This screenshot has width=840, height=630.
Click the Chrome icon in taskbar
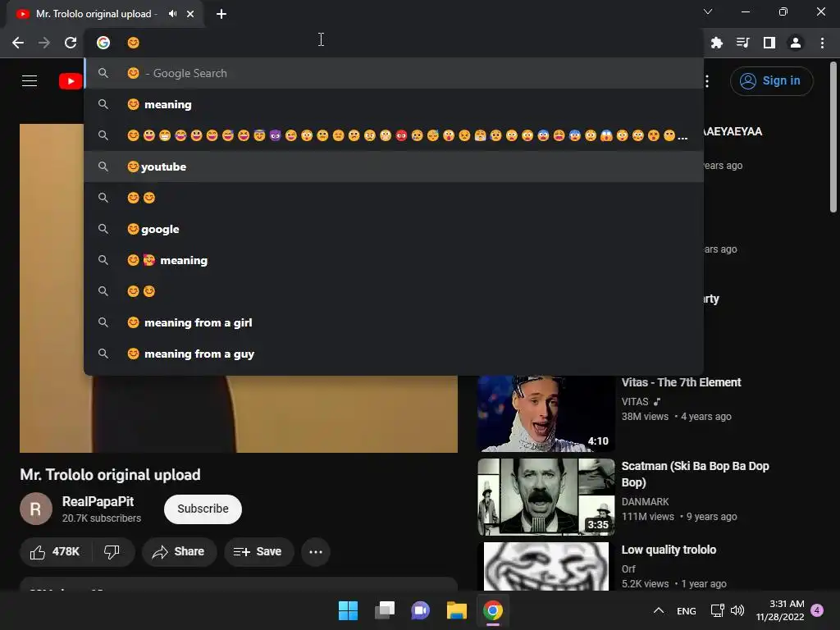pyautogui.click(x=492, y=610)
